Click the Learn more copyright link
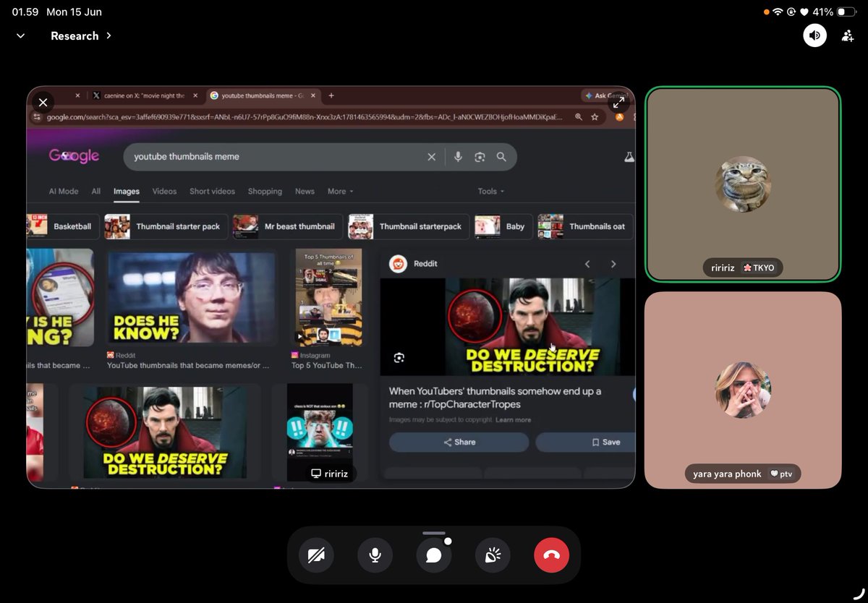 (x=513, y=420)
